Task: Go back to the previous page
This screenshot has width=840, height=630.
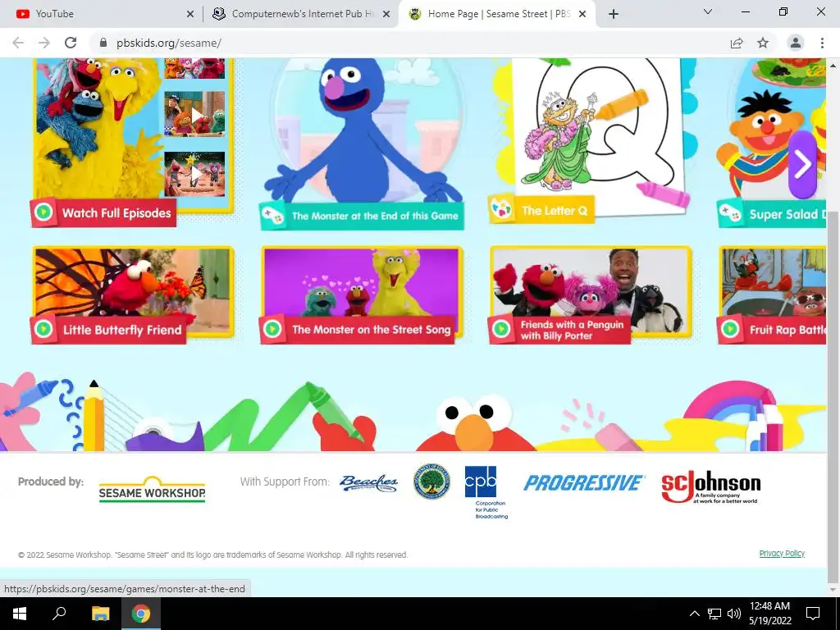Action: tap(18, 43)
